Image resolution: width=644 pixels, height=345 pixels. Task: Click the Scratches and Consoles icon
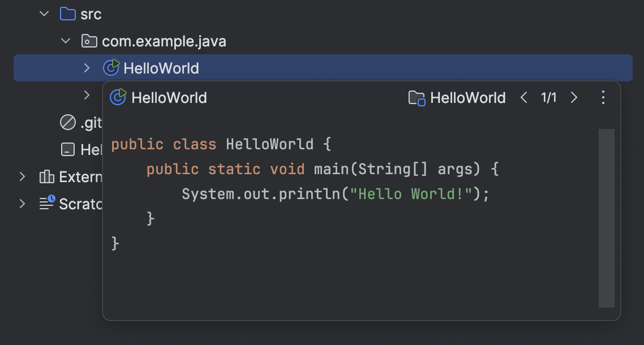coord(46,203)
